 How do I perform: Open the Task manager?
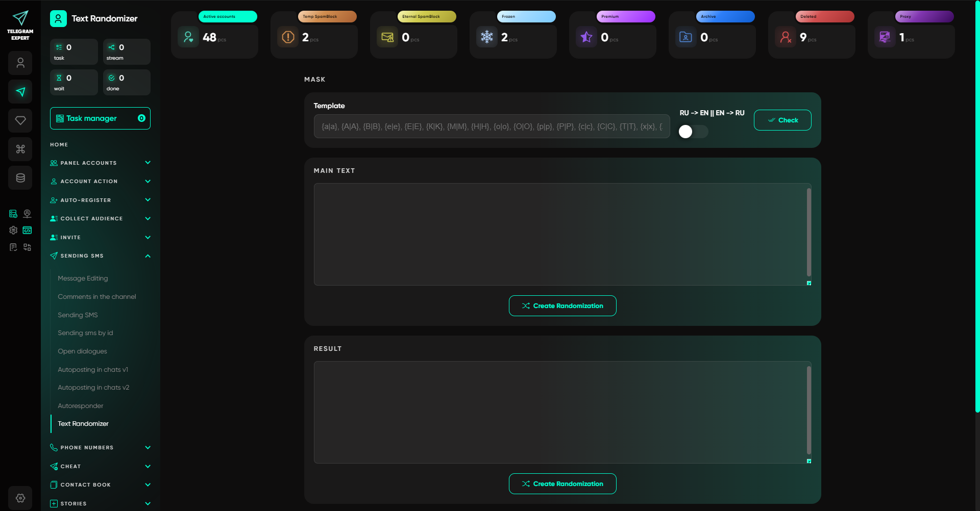100,118
